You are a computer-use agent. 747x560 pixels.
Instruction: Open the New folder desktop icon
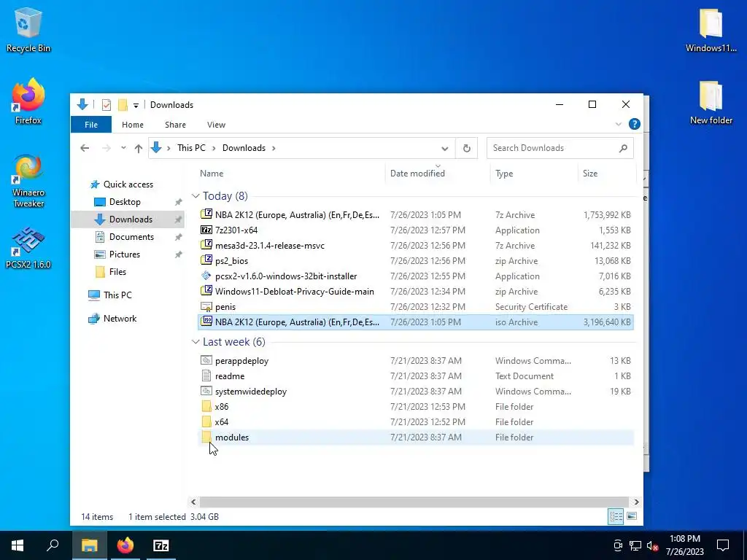pyautogui.click(x=711, y=102)
